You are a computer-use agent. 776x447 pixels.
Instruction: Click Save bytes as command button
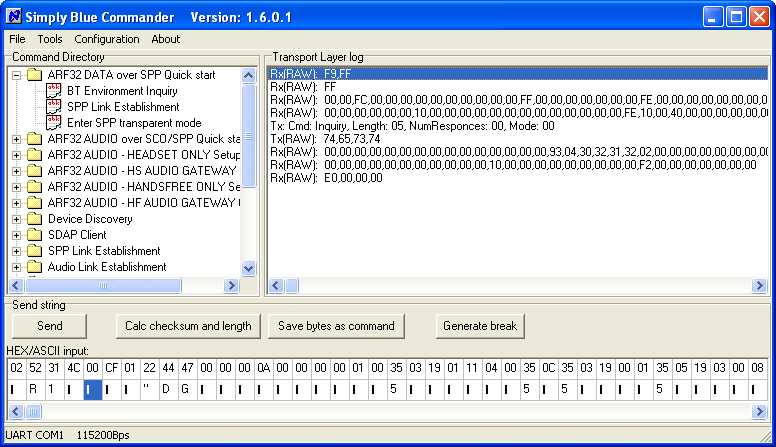pyautogui.click(x=336, y=326)
